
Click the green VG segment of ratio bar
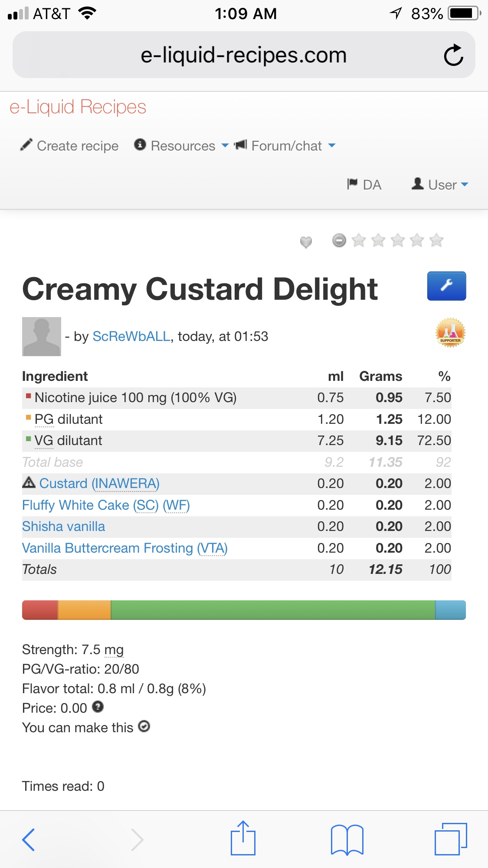273,610
